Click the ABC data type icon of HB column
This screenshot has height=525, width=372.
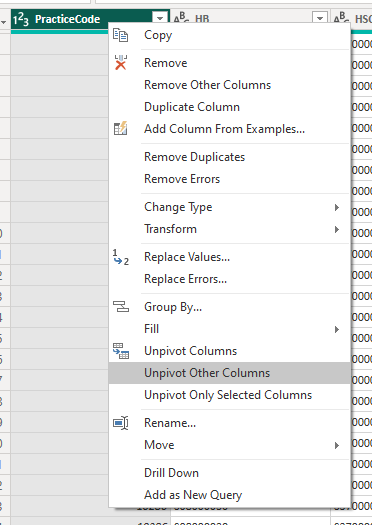180,17
